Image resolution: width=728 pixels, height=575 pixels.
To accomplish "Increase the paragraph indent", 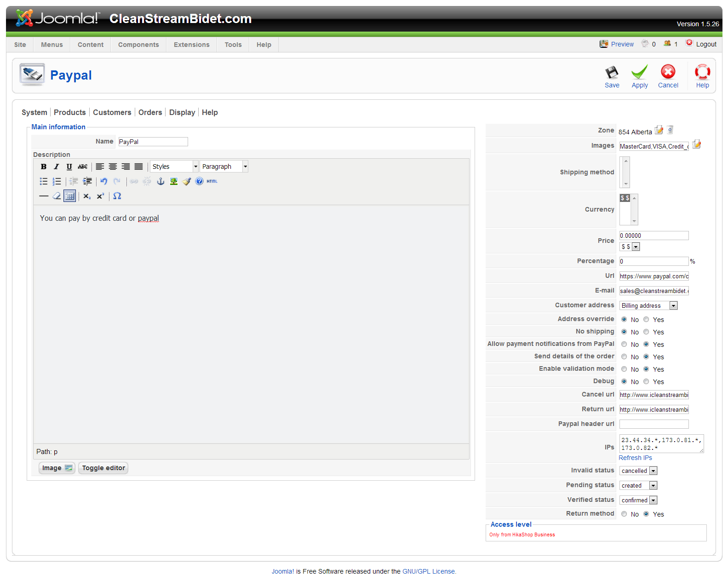I will [87, 181].
